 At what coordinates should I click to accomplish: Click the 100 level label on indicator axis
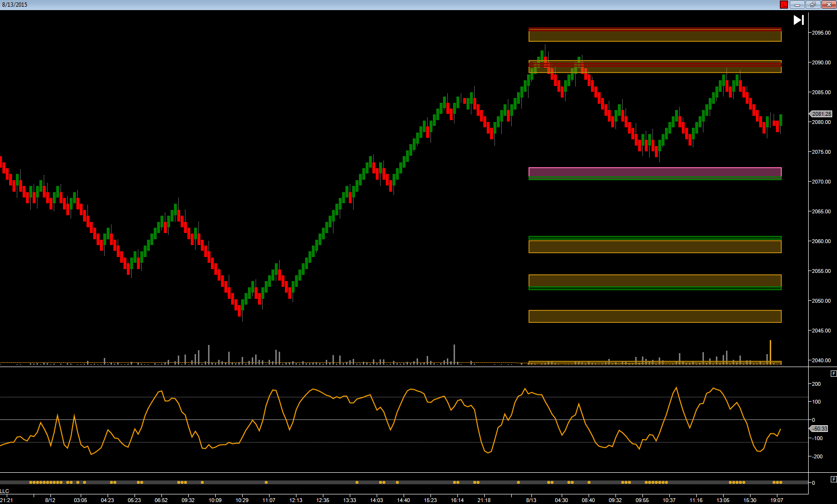click(x=816, y=402)
